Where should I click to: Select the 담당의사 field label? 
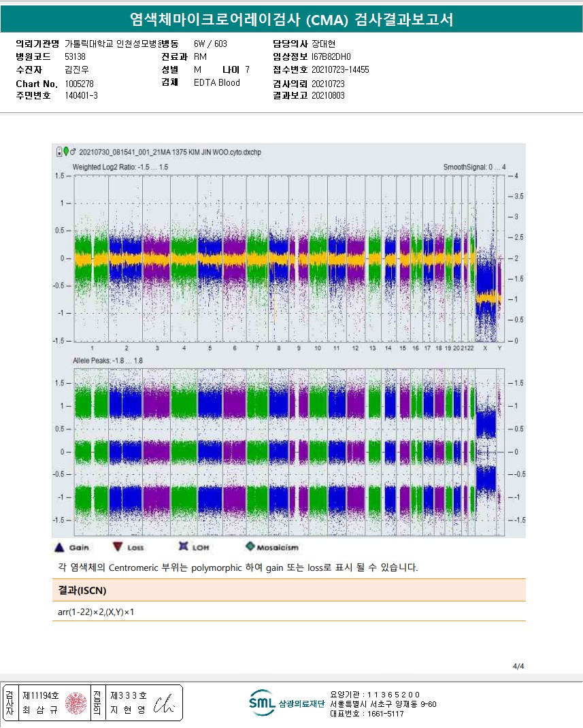pos(290,44)
